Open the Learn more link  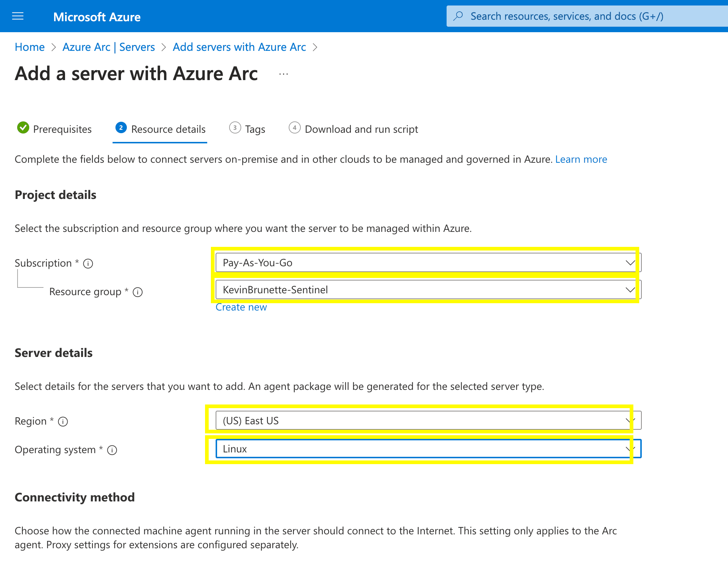click(x=581, y=159)
